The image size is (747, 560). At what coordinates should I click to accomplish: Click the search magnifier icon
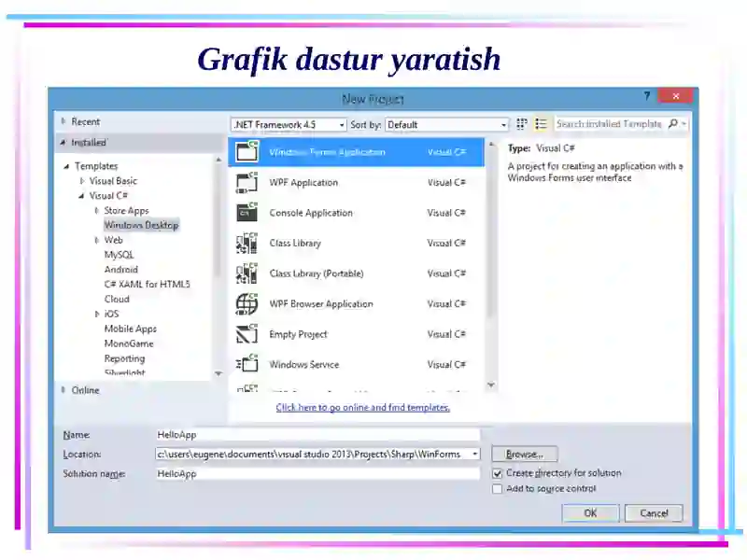(673, 124)
